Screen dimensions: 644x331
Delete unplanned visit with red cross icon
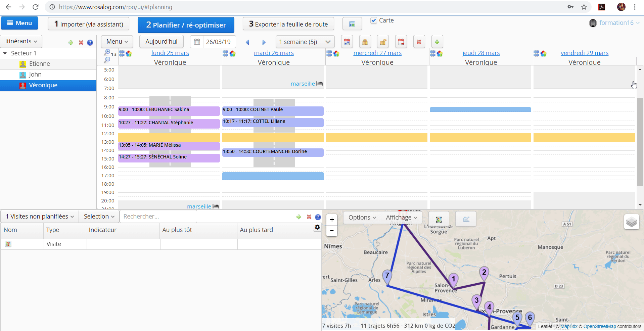tap(309, 217)
